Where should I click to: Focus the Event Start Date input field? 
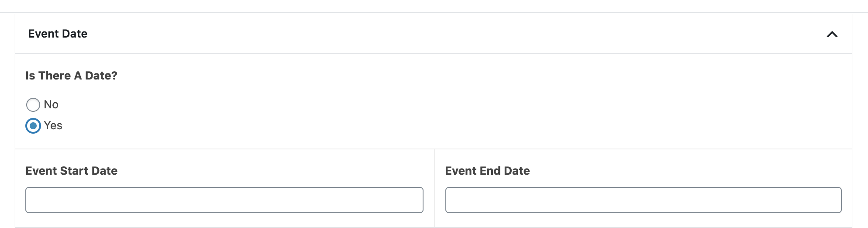224,200
